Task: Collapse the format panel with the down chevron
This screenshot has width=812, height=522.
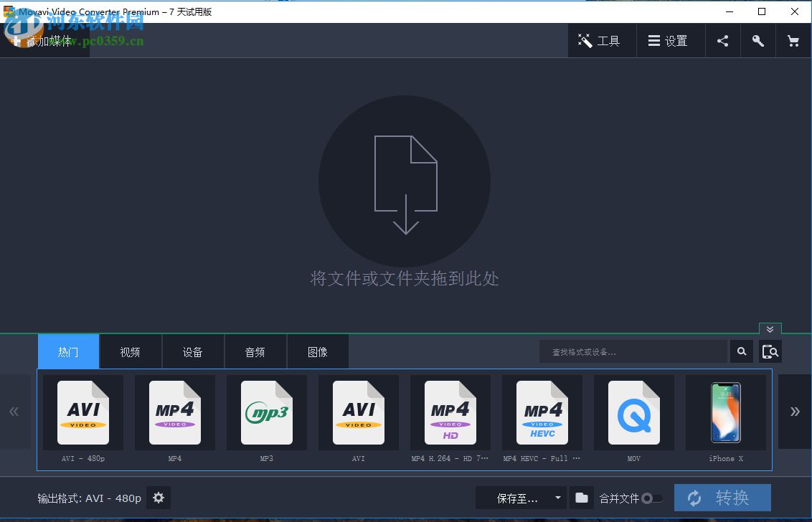Action: click(x=770, y=330)
